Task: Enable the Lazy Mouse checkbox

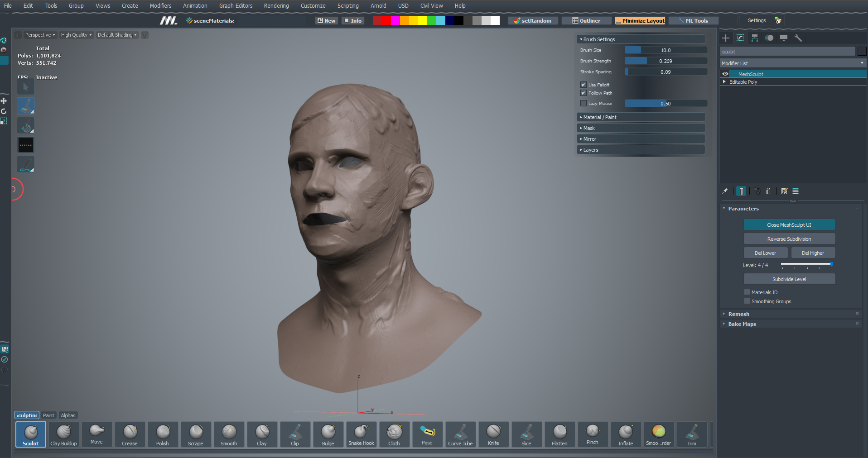Action: (583, 103)
